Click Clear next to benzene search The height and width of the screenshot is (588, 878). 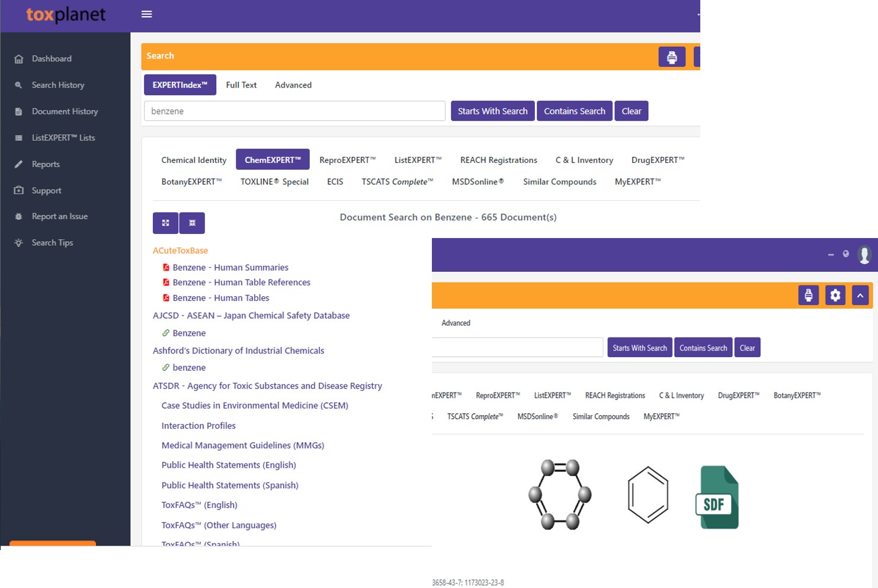(632, 111)
